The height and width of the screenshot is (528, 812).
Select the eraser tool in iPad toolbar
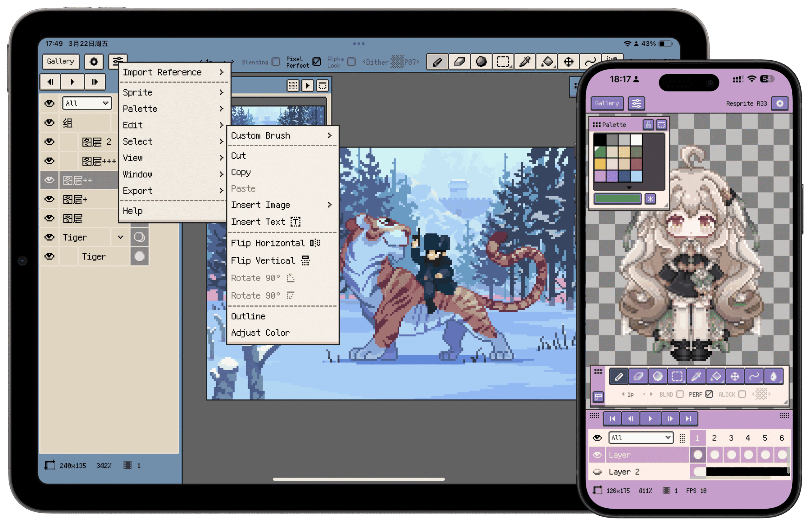pyautogui.click(x=459, y=62)
